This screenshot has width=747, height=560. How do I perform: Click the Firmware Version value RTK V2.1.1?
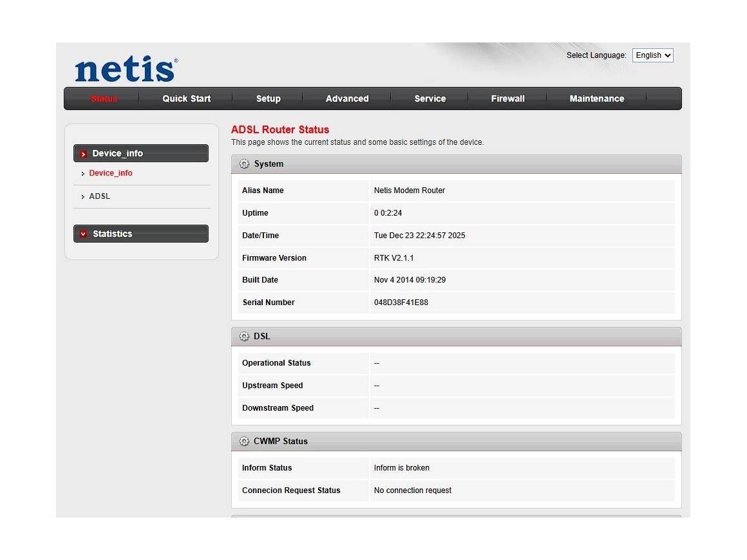click(x=393, y=258)
